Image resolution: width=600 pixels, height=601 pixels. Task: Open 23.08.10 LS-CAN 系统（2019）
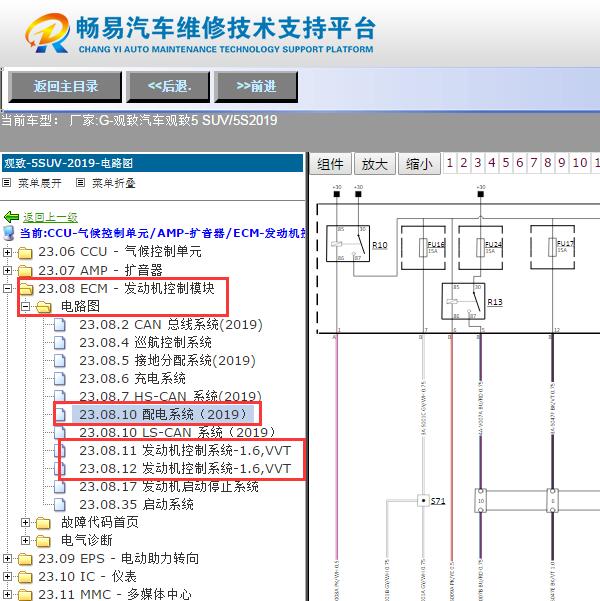tap(177, 433)
